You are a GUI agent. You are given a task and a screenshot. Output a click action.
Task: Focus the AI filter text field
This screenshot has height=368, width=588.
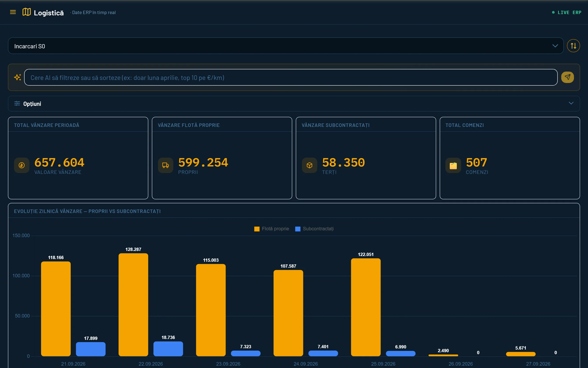click(x=291, y=77)
